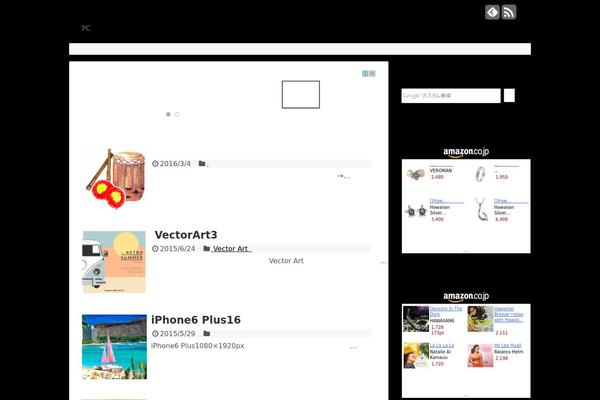Open Raiatea Helm album cover

click(480, 356)
